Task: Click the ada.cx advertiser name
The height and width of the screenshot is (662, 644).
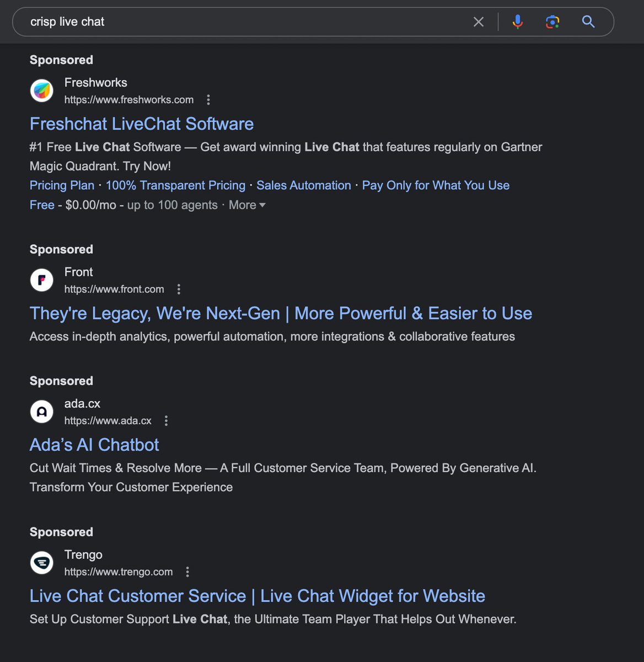Action: tap(82, 404)
